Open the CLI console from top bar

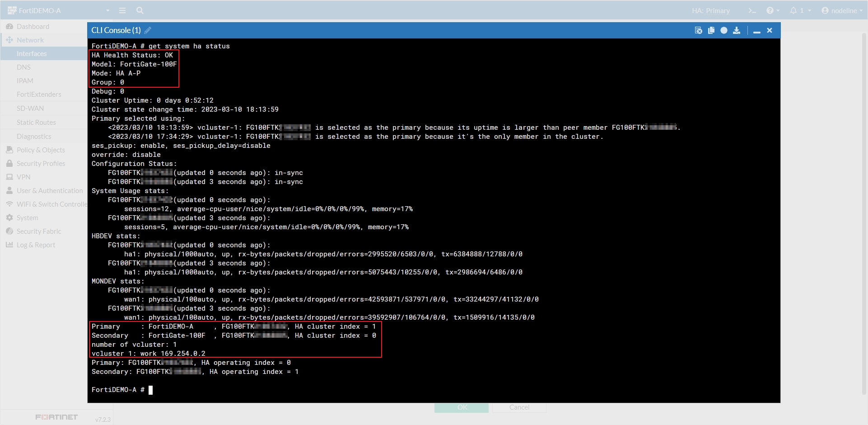752,10
